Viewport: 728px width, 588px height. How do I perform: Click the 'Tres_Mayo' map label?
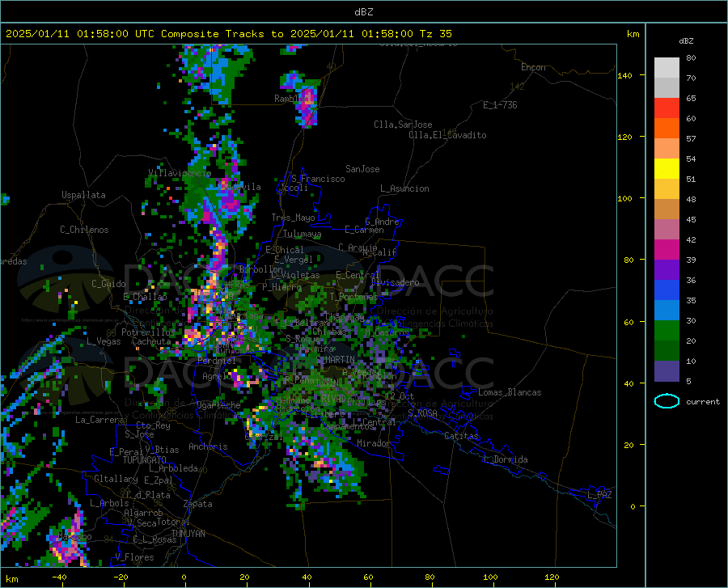(x=293, y=218)
